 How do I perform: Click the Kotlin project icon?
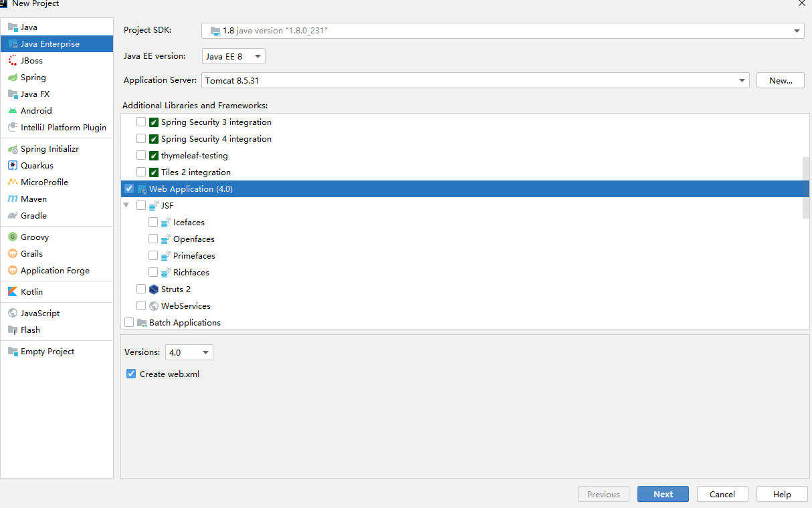[x=14, y=291]
